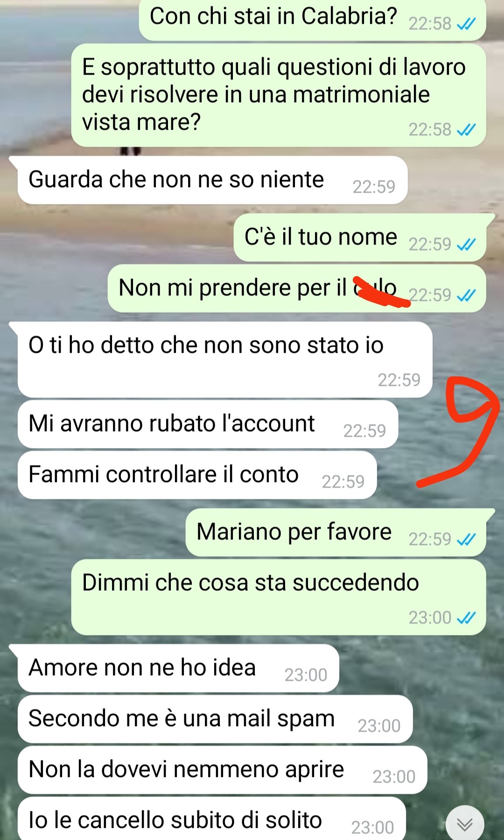Tap the read ticks on "Non mi prendere per il" message
This screenshot has width=504, height=840.
pos(466,295)
